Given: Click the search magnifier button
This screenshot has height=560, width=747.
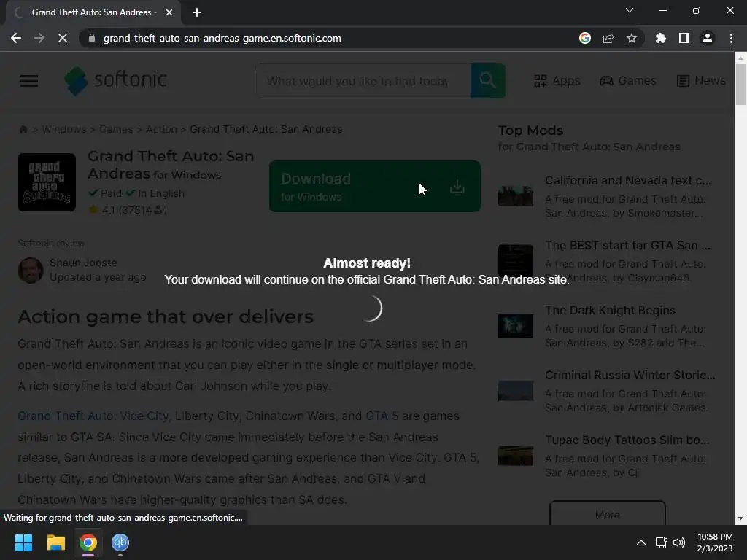Looking at the screenshot, I should (x=488, y=80).
